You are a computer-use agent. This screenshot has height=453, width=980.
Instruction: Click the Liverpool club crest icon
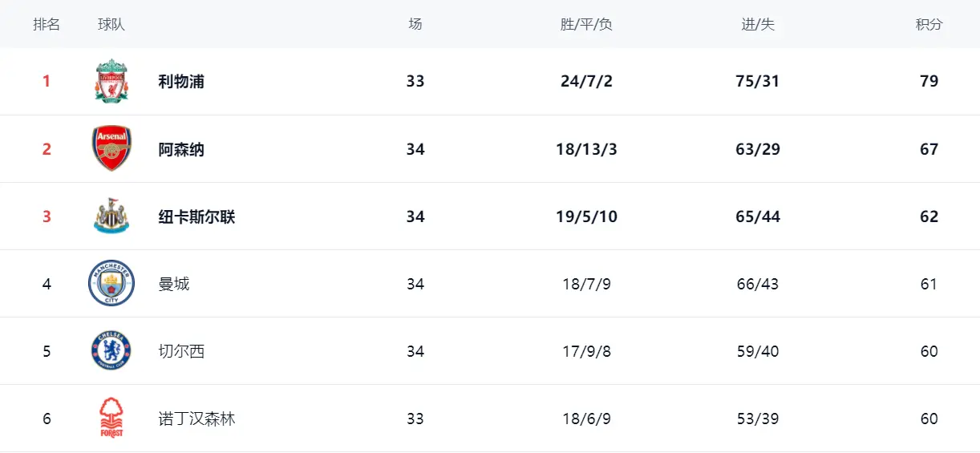tap(111, 81)
